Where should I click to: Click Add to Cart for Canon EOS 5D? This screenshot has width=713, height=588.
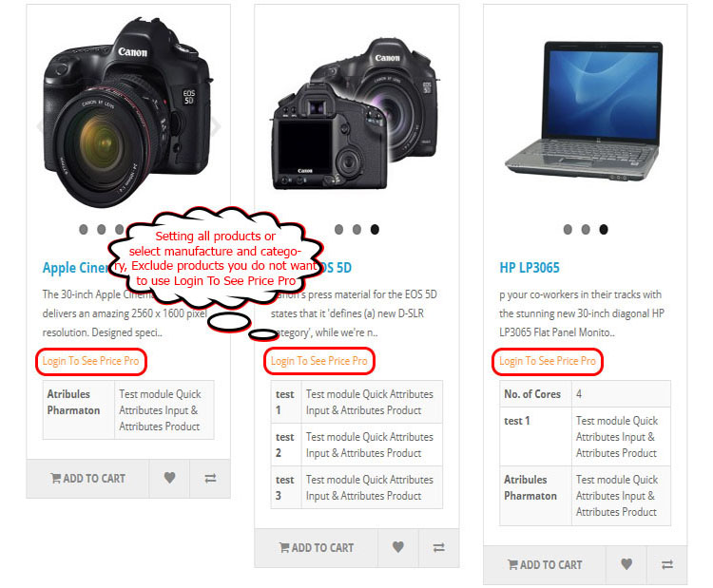click(317, 547)
